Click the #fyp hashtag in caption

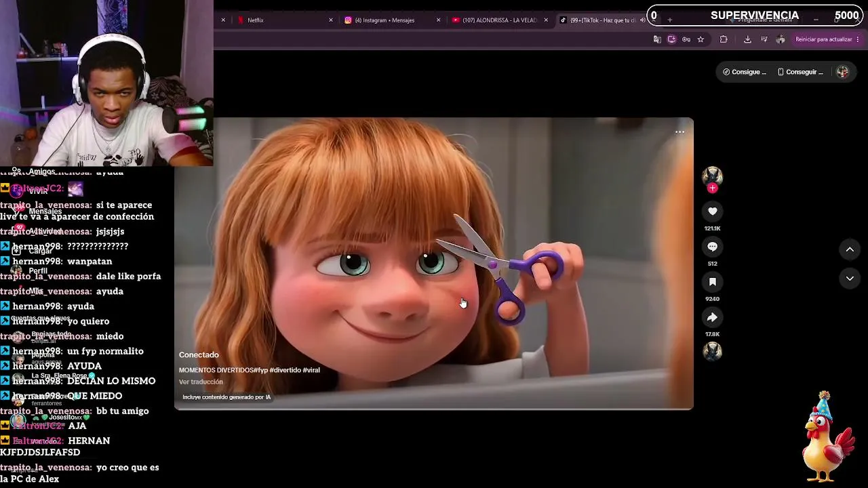tap(260, 370)
